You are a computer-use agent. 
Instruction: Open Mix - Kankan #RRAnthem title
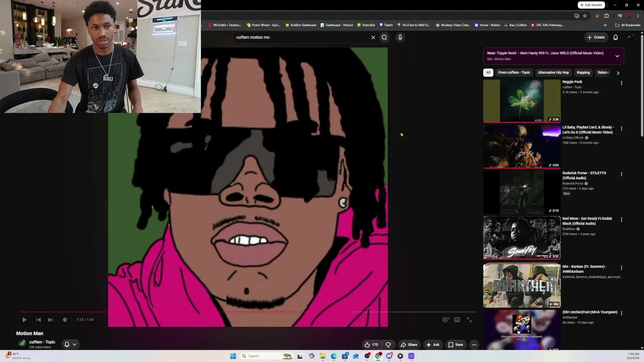(x=585, y=269)
